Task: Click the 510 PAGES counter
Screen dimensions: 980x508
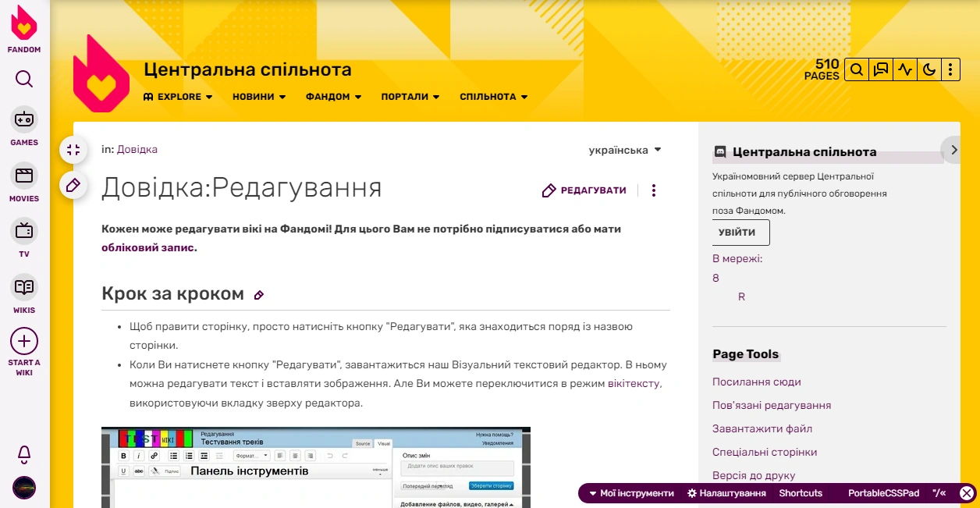Action: click(x=823, y=69)
